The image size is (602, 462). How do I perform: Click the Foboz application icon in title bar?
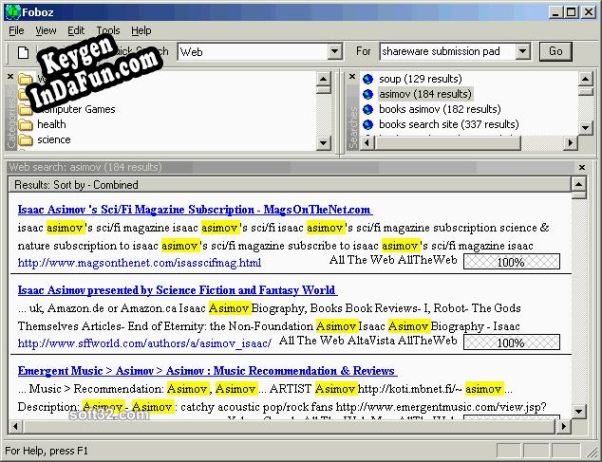(13, 12)
